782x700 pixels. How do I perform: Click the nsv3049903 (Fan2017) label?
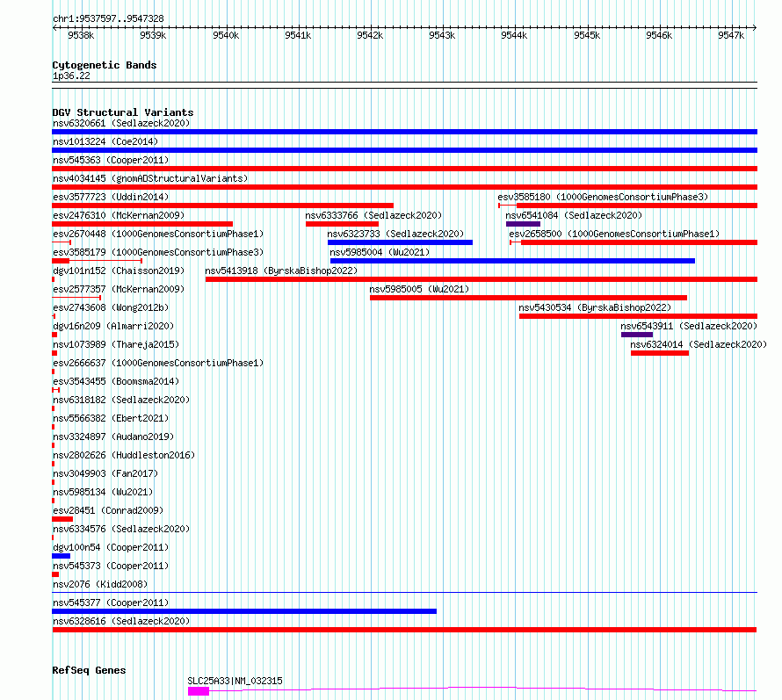point(105,473)
